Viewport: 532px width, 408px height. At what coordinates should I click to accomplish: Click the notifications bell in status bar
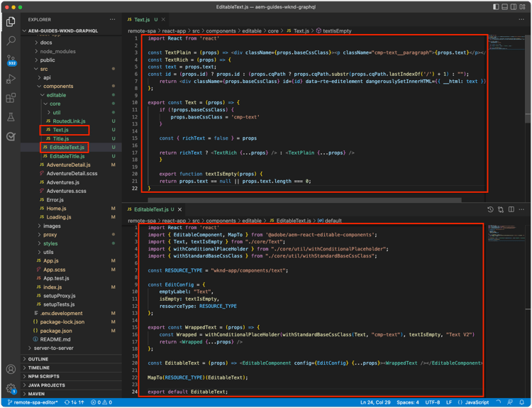pos(522,402)
